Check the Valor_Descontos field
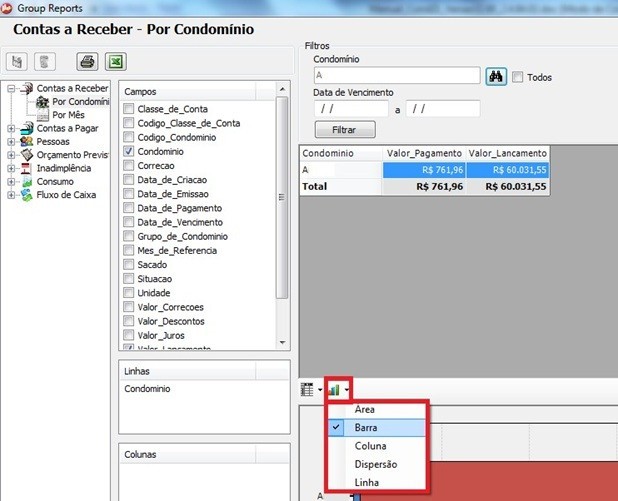618x501 pixels. tap(128, 321)
